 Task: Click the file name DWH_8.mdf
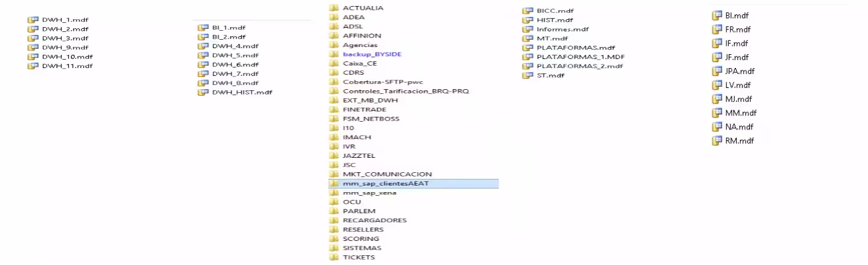pos(235,83)
